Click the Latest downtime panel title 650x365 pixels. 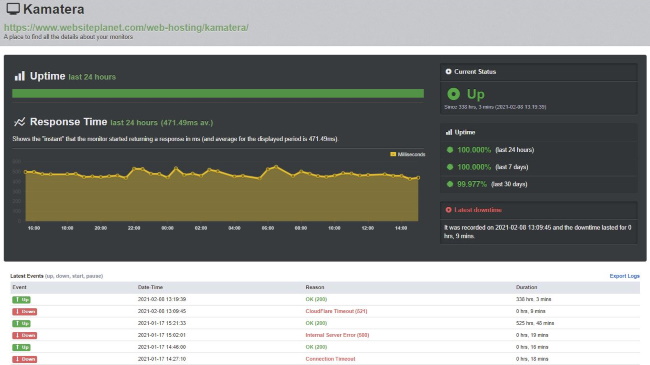478,210
